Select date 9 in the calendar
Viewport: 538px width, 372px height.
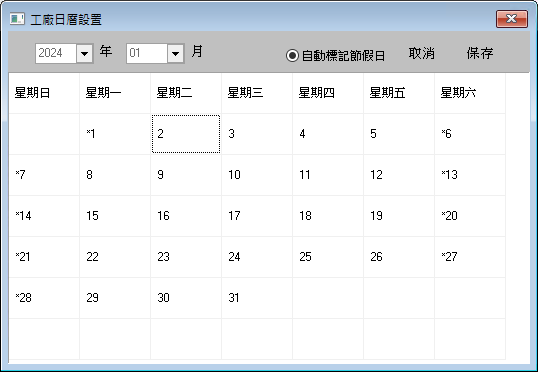pyautogui.click(x=186, y=175)
